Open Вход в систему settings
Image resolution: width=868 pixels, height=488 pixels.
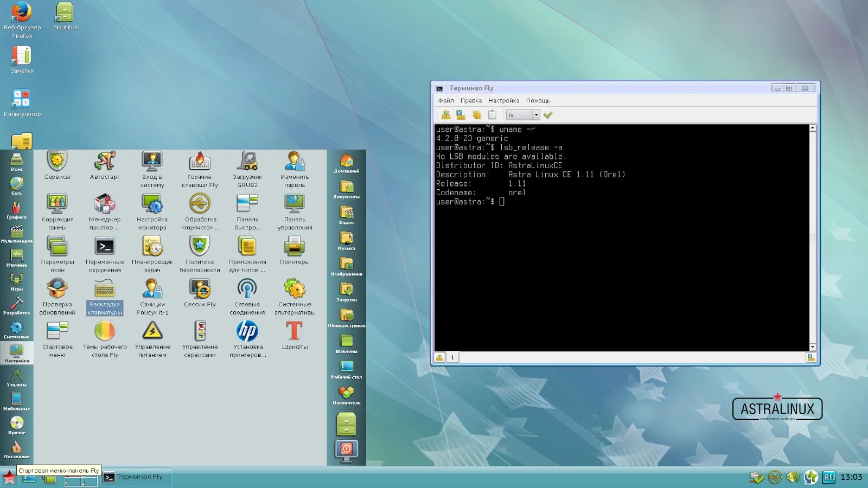click(x=152, y=169)
